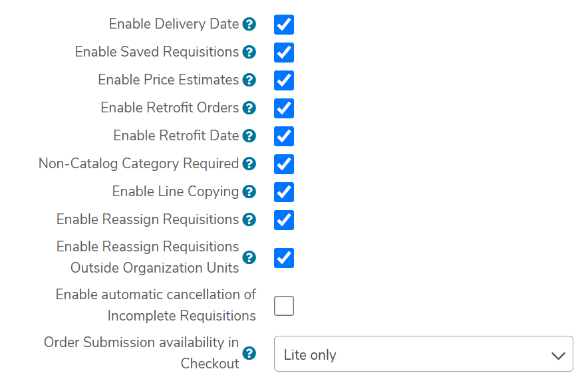Uncheck Non-Catalog Category Required checkbox
Image resolution: width=588 pixels, height=379 pixels.
(284, 164)
